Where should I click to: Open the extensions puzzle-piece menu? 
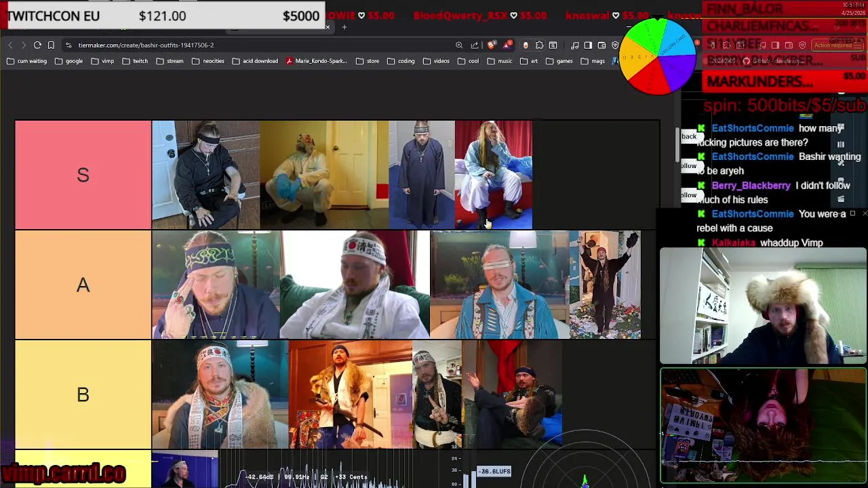tap(539, 45)
